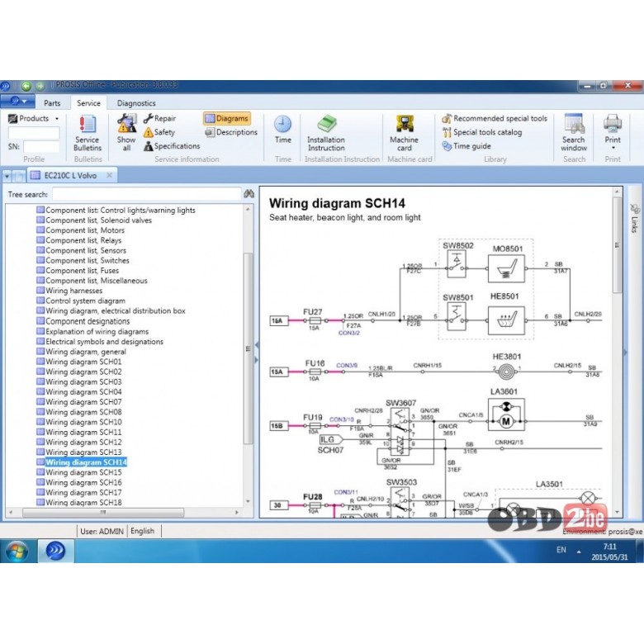Open the tab list dropdown arrow

[7, 177]
